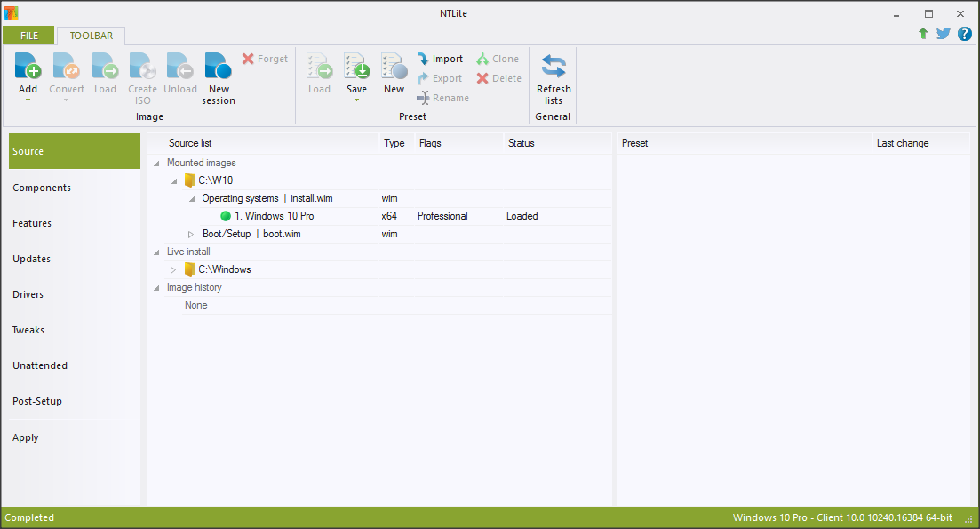Collapse the Mounted images group
The width and height of the screenshot is (980, 529).
[157, 163]
